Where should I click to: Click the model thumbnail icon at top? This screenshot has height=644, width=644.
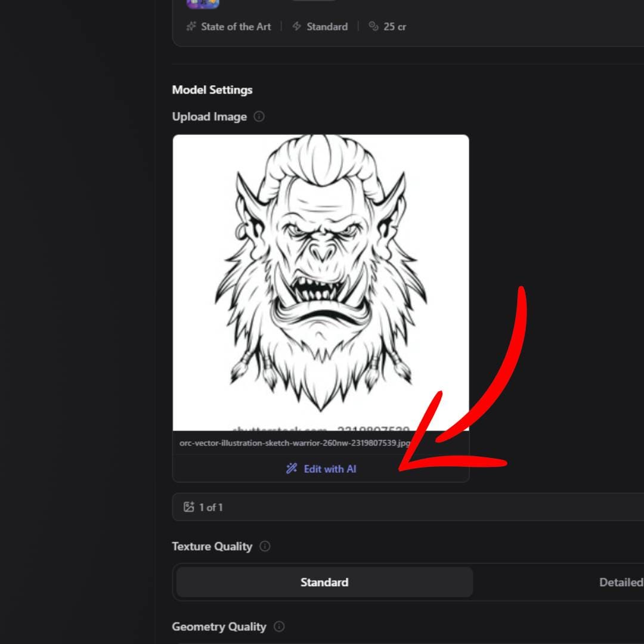pos(203,4)
